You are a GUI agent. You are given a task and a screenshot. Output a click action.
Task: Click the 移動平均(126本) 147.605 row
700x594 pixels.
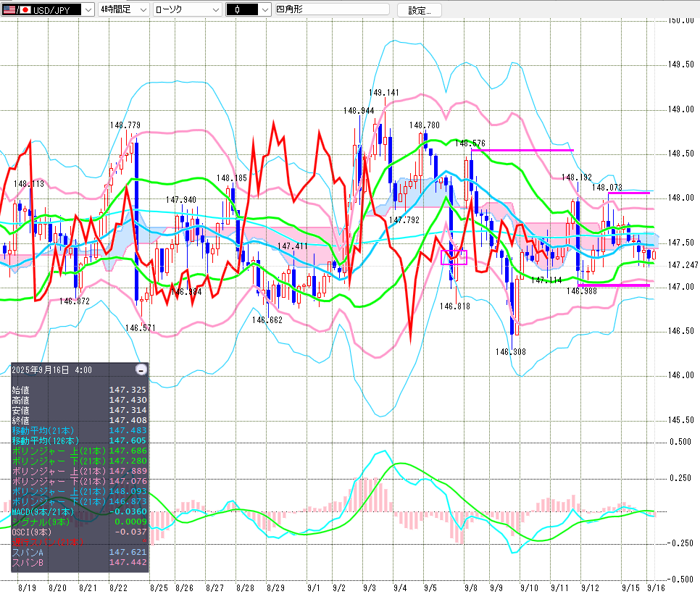tap(80, 441)
